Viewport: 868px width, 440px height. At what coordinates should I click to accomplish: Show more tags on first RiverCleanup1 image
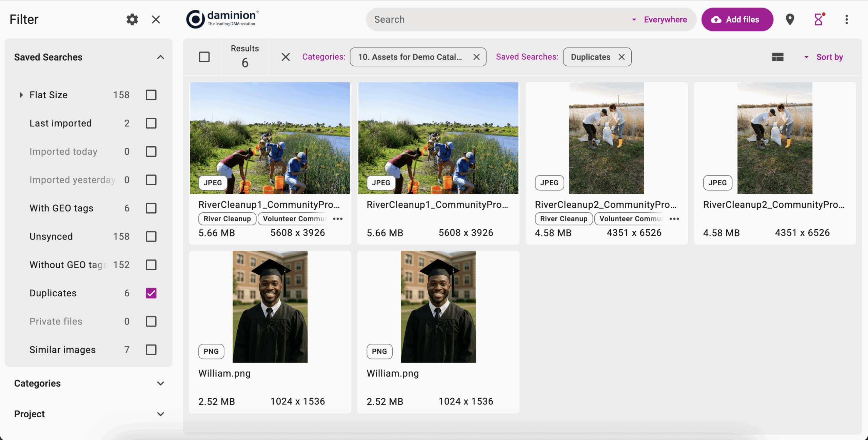click(x=338, y=219)
